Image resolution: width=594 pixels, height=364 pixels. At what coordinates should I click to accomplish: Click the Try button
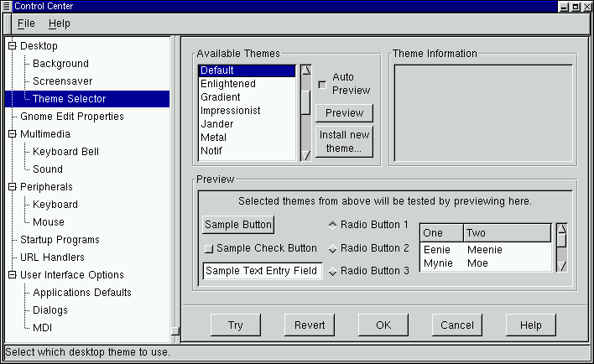pyautogui.click(x=236, y=325)
